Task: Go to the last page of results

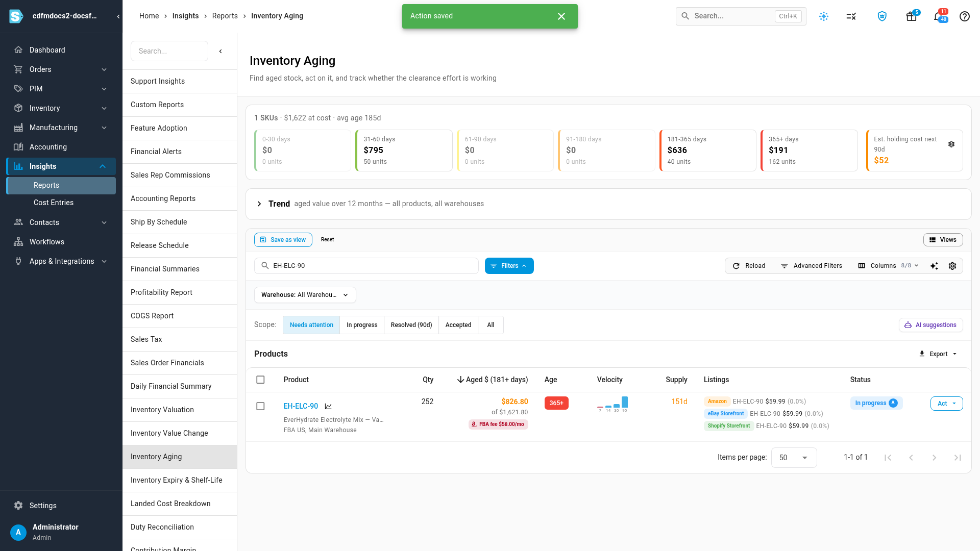Action: pos(958,458)
